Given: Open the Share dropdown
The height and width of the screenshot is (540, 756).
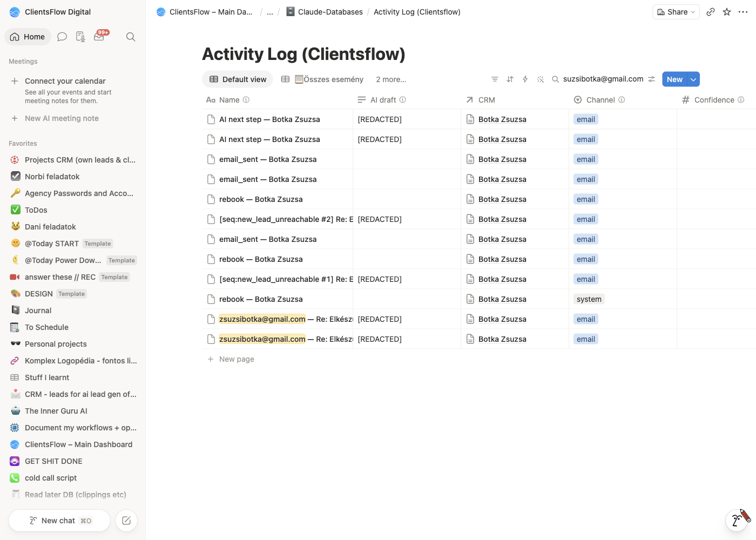Looking at the screenshot, I should [676, 12].
